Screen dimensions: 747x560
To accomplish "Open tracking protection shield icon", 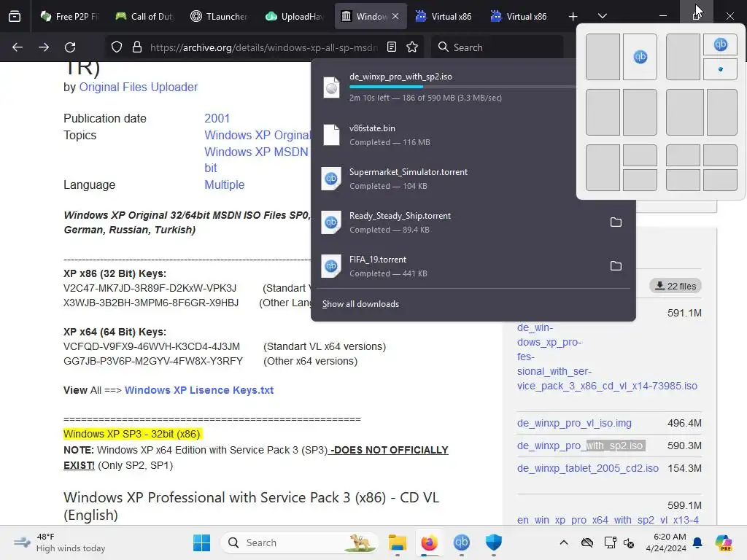I will (117, 47).
